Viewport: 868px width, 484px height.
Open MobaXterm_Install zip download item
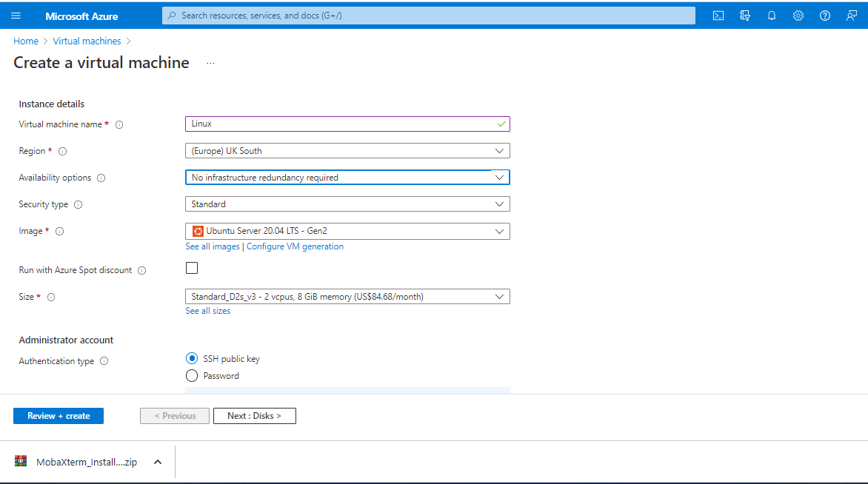87,462
